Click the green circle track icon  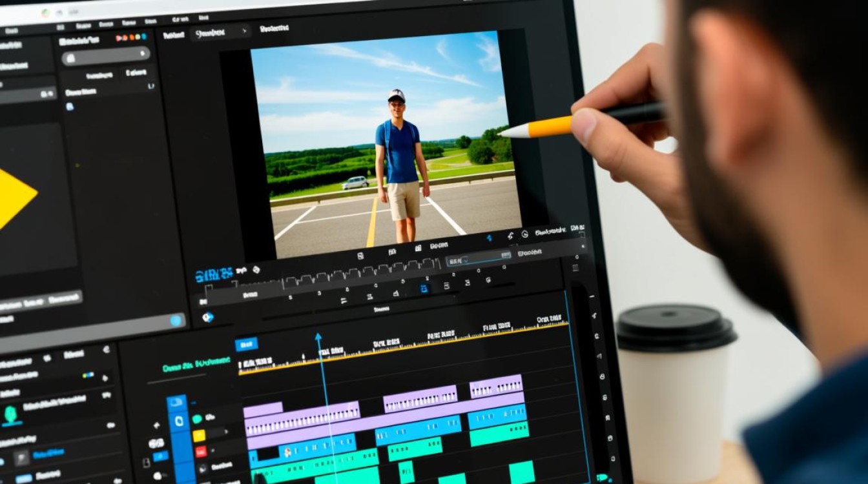click(197, 419)
